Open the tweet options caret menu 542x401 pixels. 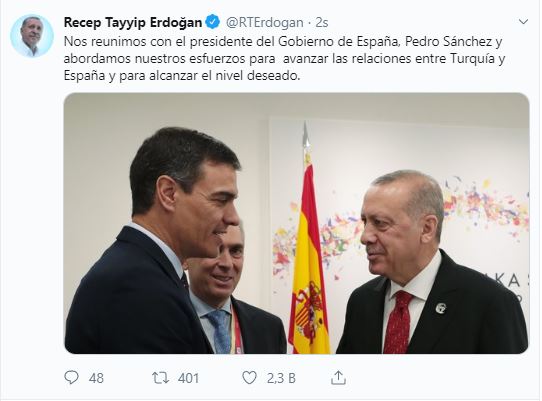pos(524,22)
